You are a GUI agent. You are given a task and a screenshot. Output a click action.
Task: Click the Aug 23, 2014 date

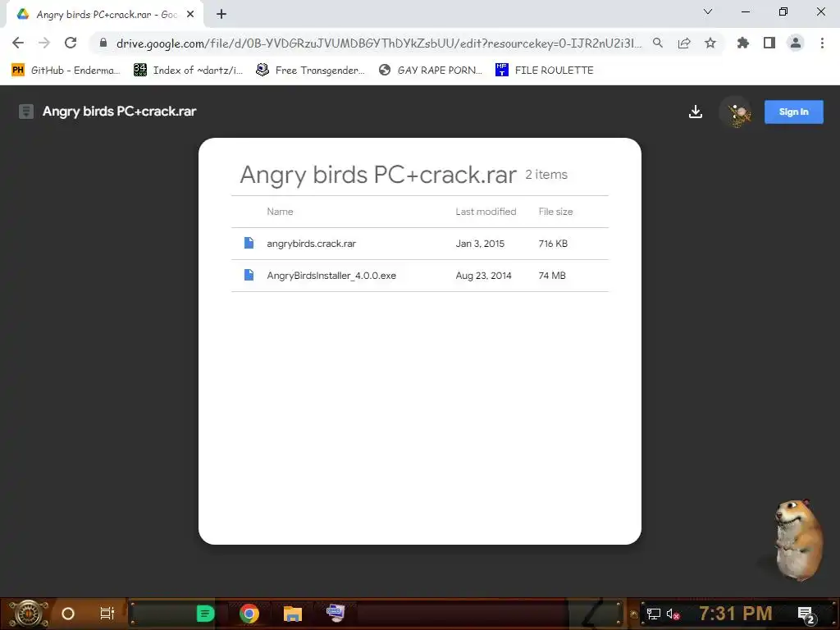483,276
